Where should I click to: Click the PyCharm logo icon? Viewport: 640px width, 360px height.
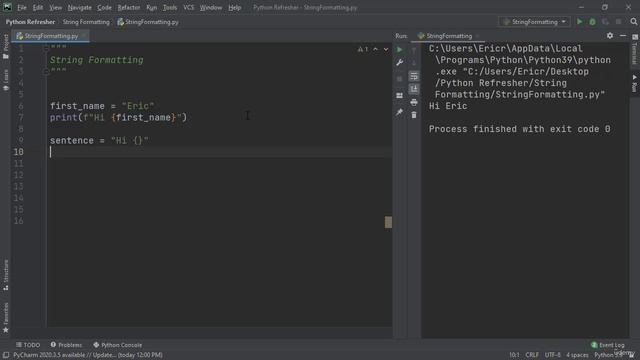[7, 7]
